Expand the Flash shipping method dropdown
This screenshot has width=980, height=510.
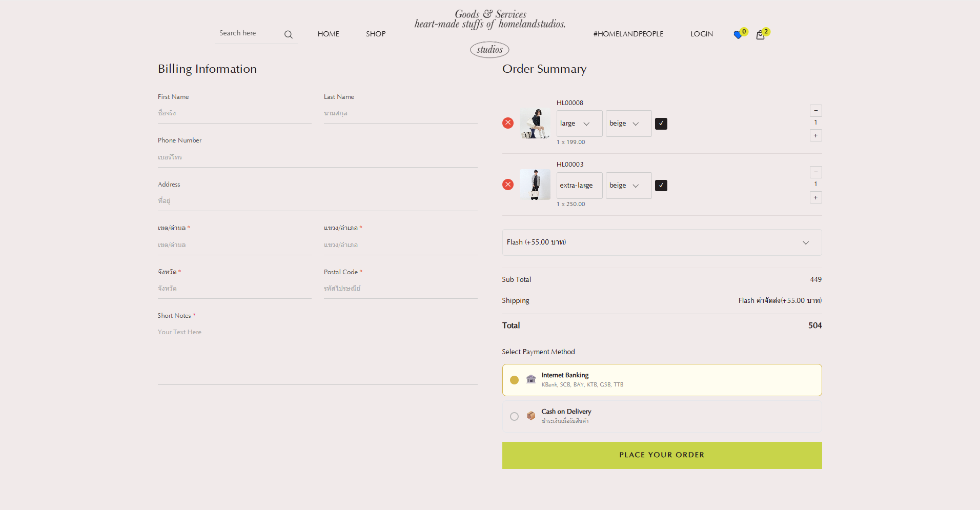click(662, 242)
